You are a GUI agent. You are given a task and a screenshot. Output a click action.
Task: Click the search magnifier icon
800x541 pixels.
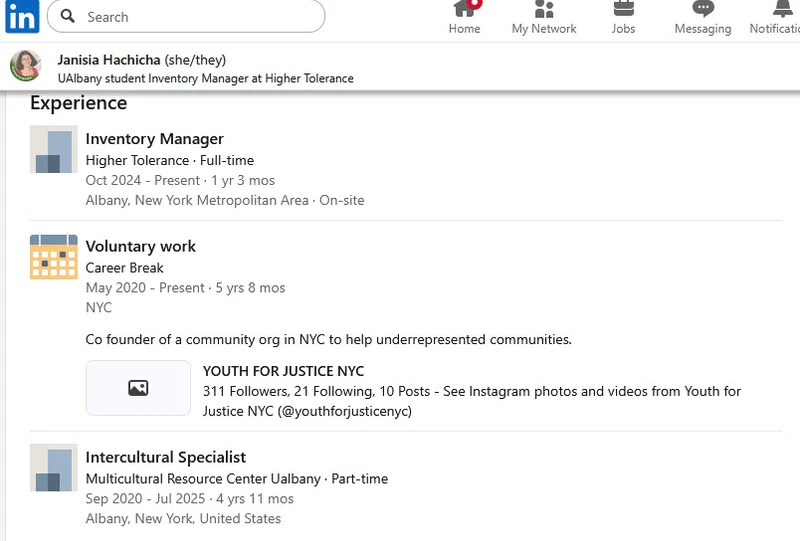[67, 16]
